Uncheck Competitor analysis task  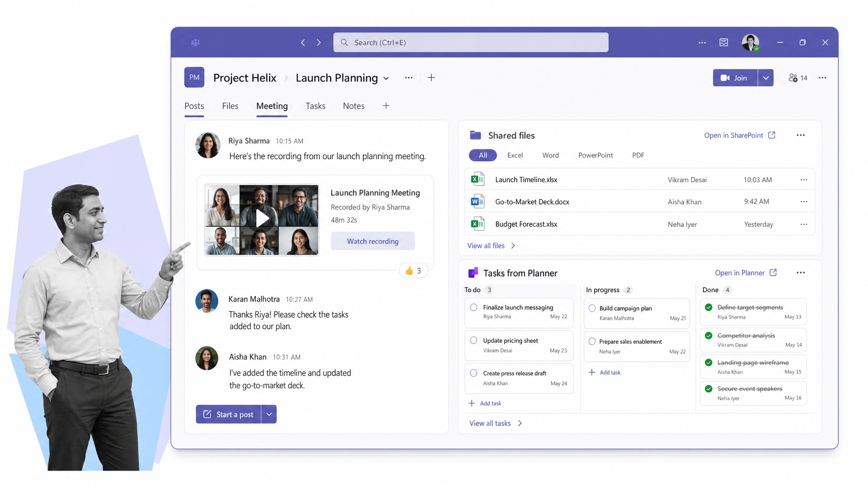pos(709,335)
